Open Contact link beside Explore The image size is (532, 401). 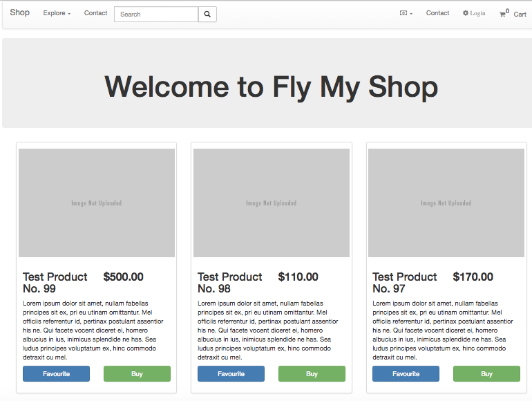coord(95,13)
